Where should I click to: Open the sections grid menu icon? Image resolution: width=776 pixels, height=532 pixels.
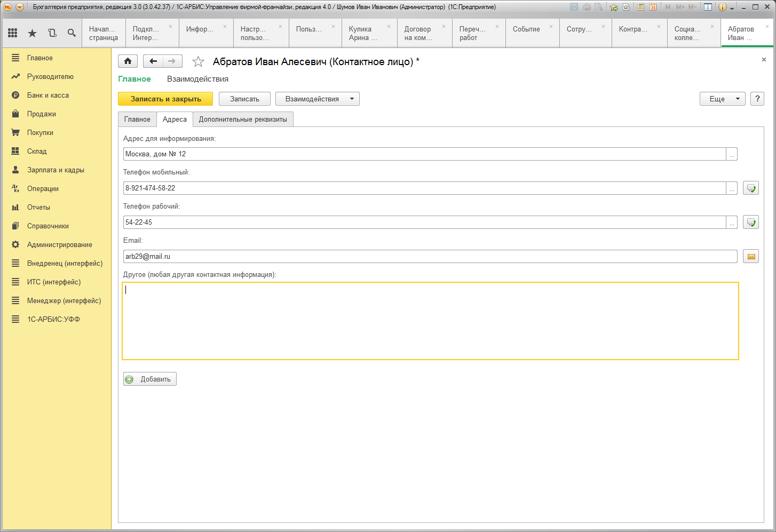coord(13,33)
